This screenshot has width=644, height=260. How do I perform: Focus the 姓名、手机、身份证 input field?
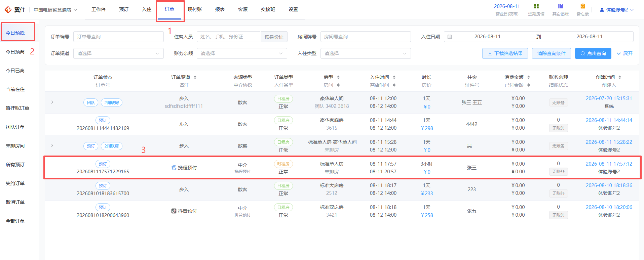click(x=228, y=37)
